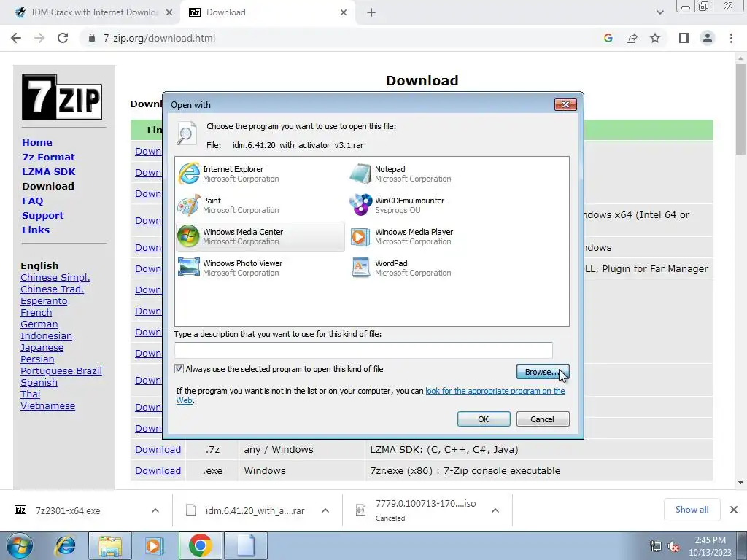The height and width of the screenshot is (560, 747).
Task: Open tab search dropdown arrow
Action: pyautogui.click(x=659, y=12)
